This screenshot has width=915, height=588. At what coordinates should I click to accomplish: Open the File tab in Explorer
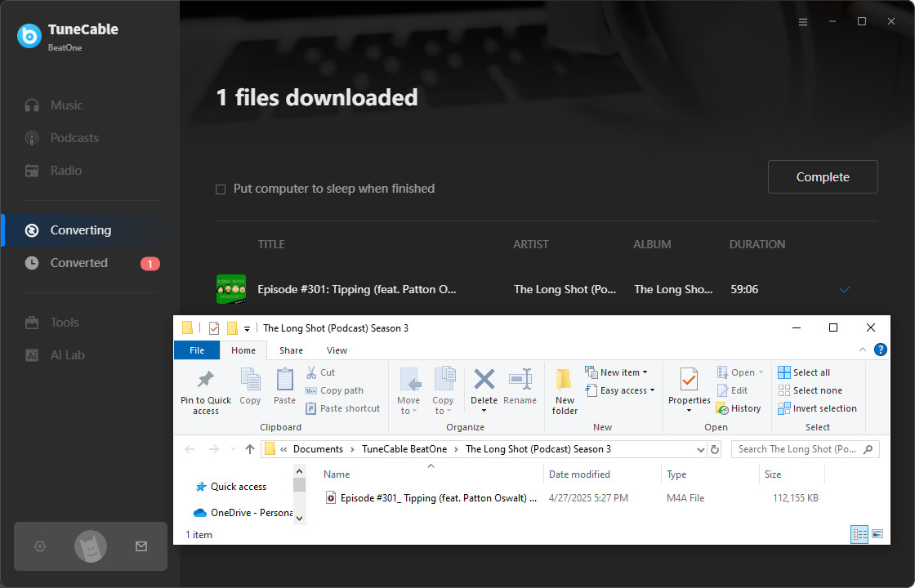pyautogui.click(x=197, y=350)
